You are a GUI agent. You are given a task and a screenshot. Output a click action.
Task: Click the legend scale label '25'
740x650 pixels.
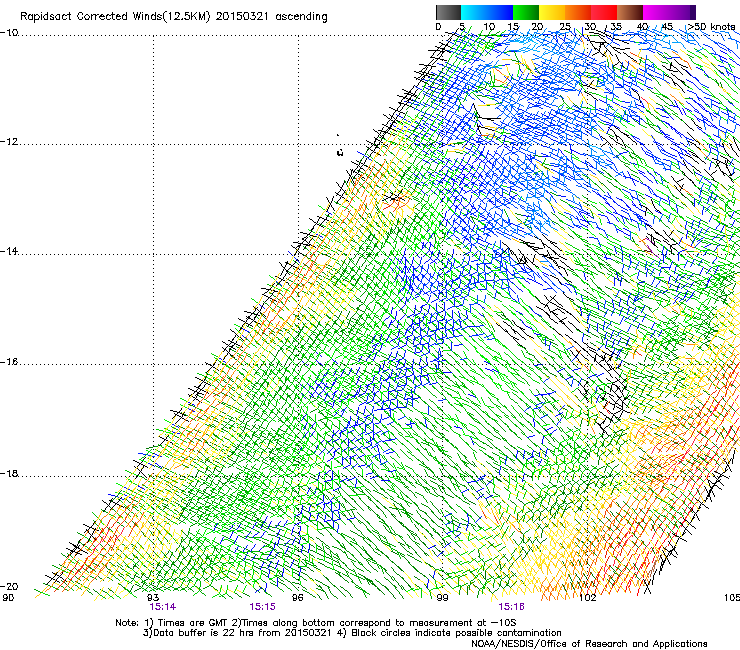pos(564,27)
